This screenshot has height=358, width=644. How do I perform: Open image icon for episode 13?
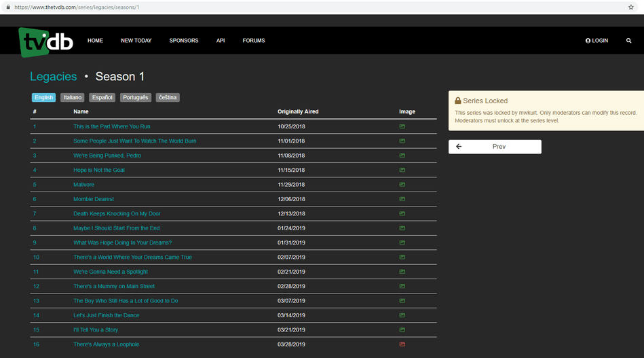point(402,301)
